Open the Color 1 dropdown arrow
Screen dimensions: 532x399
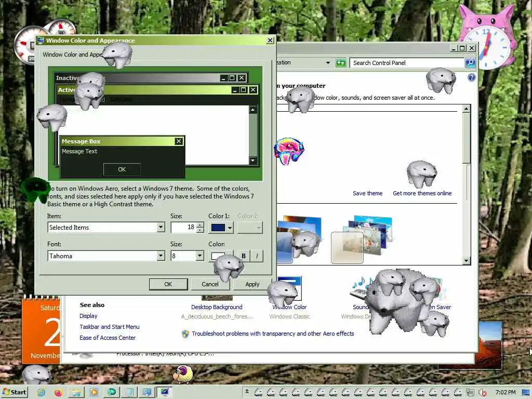click(230, 228)
